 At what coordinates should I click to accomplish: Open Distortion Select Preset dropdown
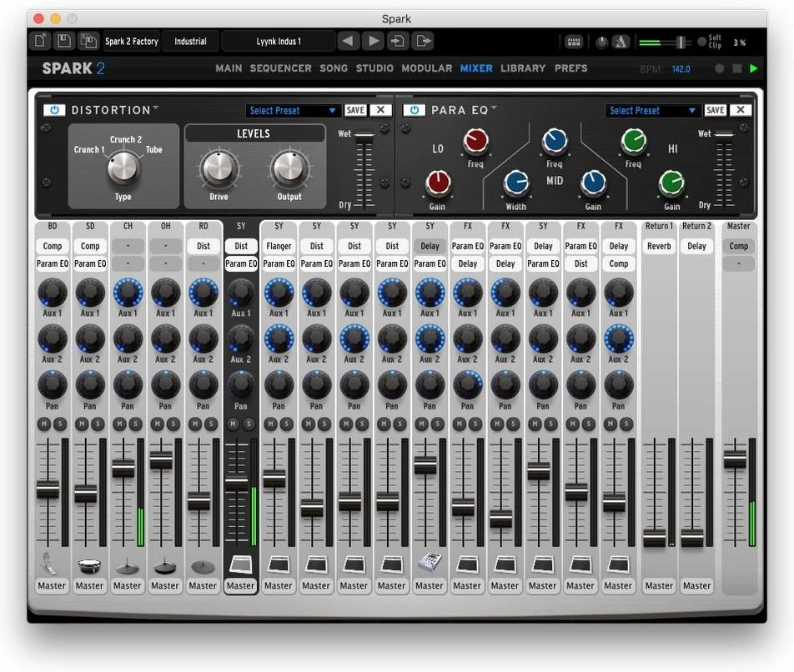(292, 110)
